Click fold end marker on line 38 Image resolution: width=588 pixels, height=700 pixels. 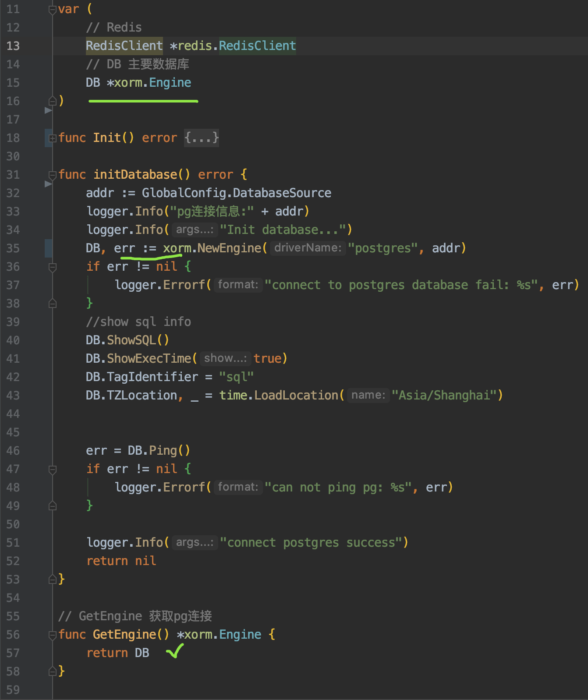pyautogui.click(x=53, y=304)
